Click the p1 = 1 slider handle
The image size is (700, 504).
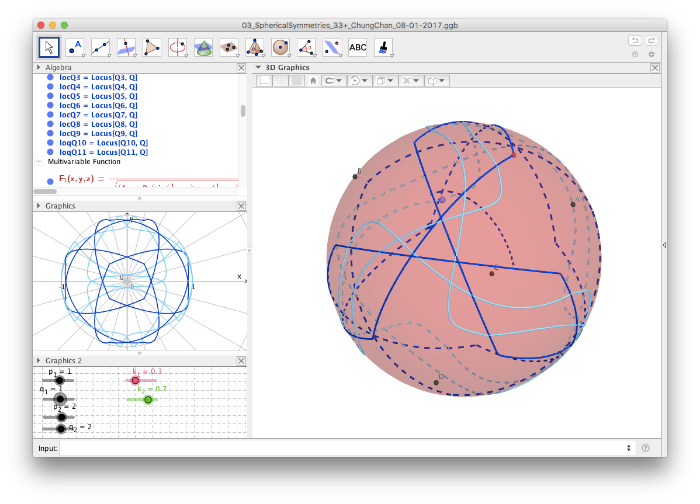[59, 380]
